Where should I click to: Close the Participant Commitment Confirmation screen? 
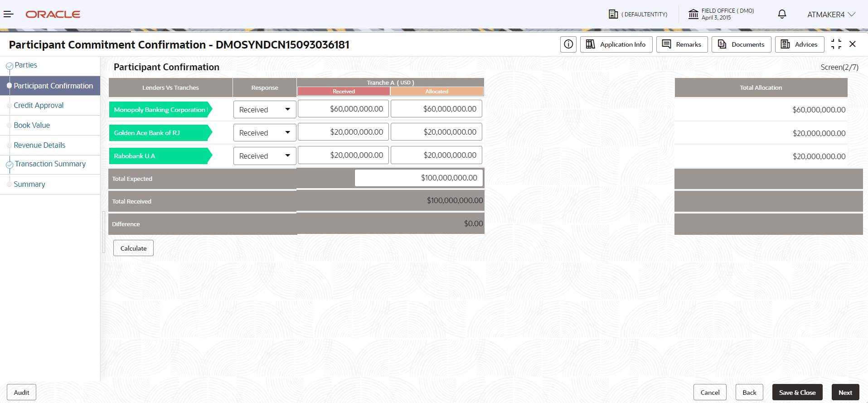click(853, 44)
